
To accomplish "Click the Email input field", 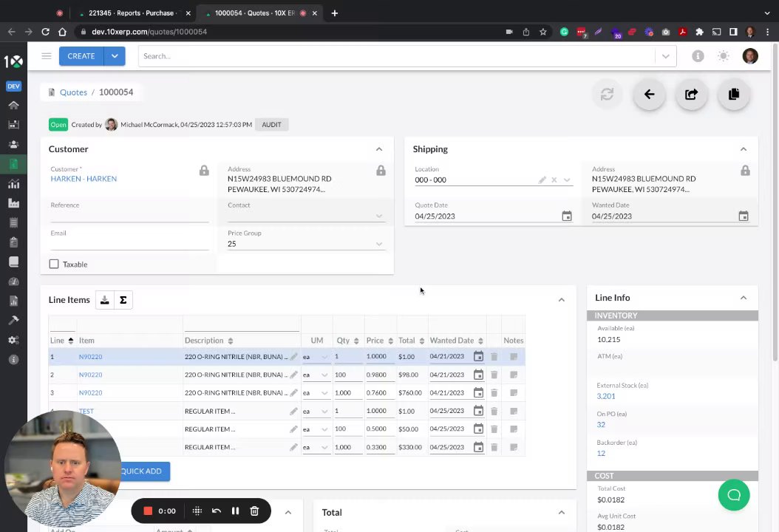I will pyautogui.click(x=129, y=244).
